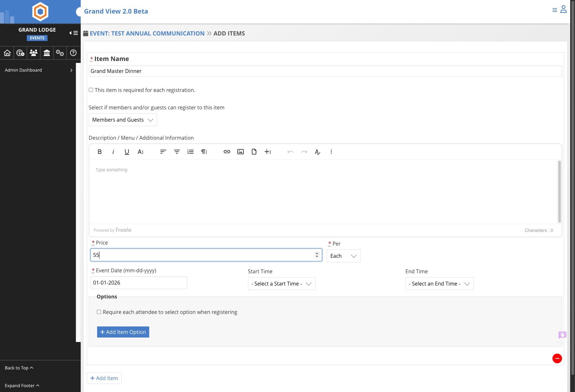Open the settings gears icon in sidebar
The image size is (575, 392).
[x=60, y=53]
